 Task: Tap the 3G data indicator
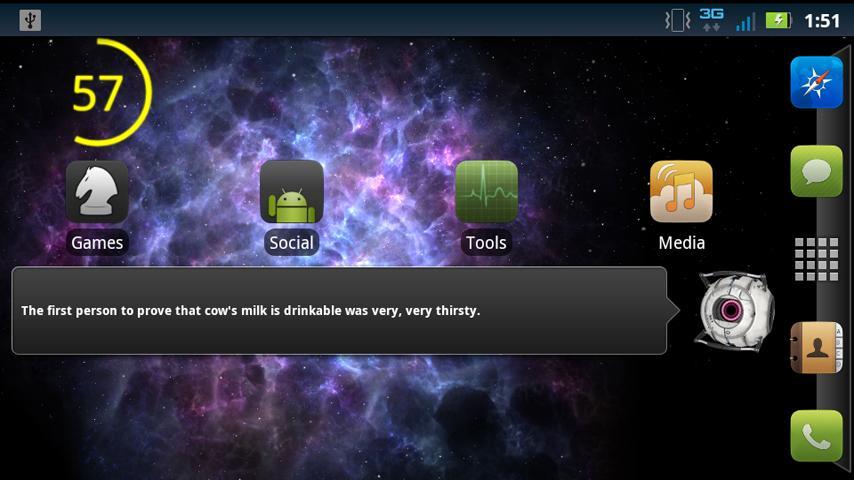tap(711, 20)
